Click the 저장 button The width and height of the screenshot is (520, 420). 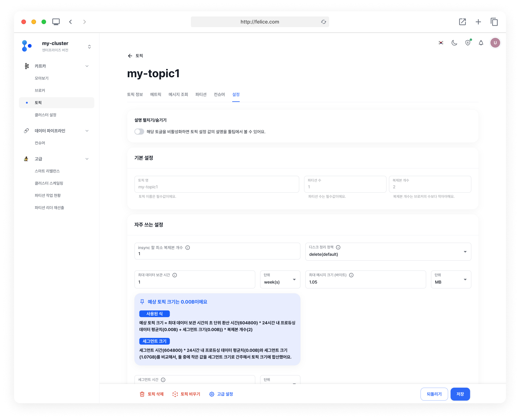pyautogui.click(x=460, y=394)
